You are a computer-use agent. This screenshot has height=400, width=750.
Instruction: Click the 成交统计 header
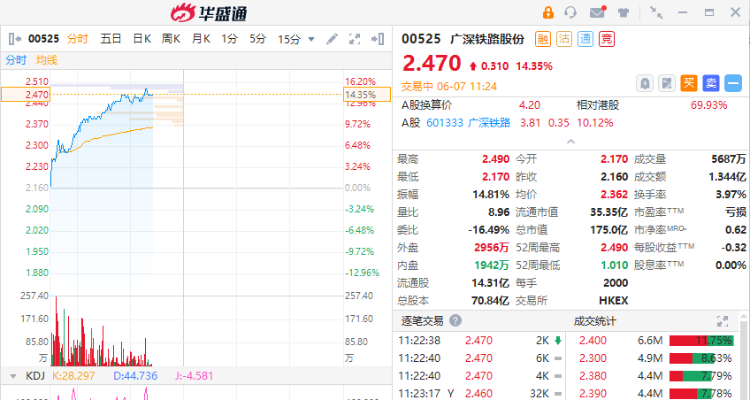click(x=595, y=321)
